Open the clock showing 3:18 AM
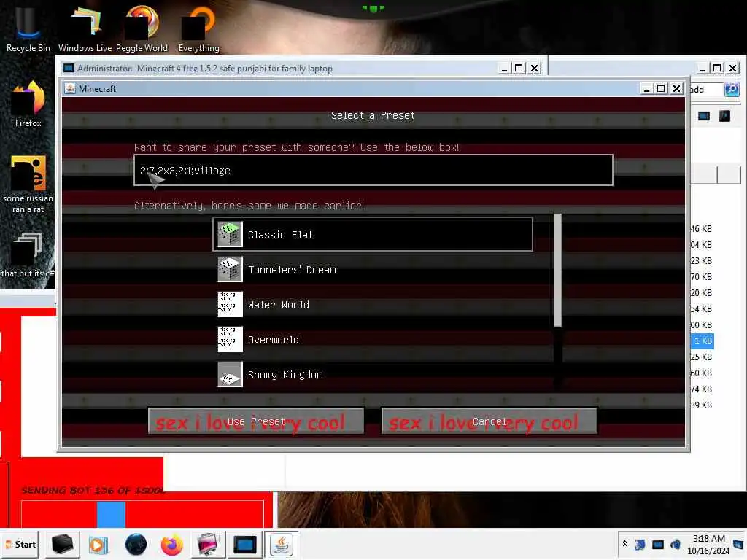The height and width of the screenshot is (560, 747). pos(708,544)
